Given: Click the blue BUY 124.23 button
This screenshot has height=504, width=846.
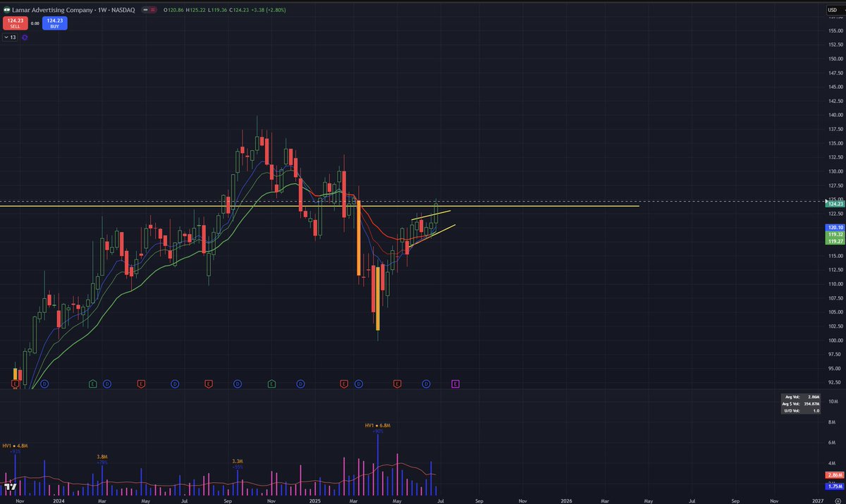Looking at the screenshot, I should tap(54, 23).
